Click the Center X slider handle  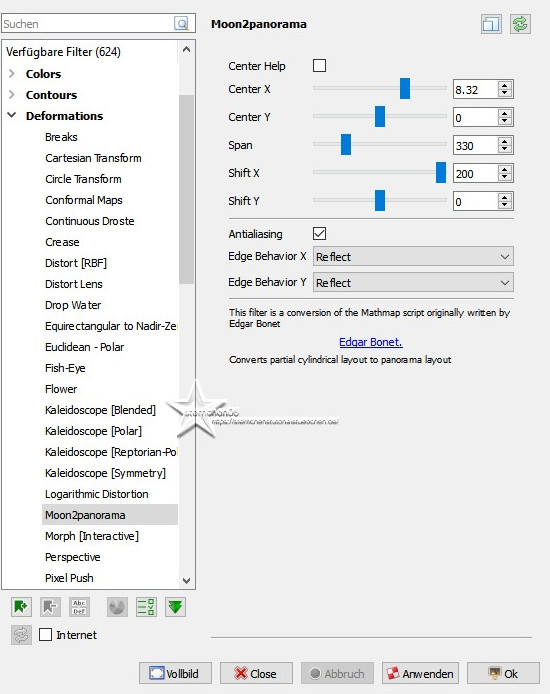405,89
